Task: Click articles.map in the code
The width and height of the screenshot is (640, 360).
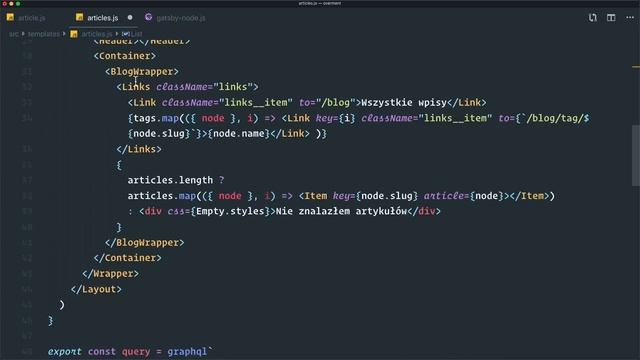Action: click(162, 196)
